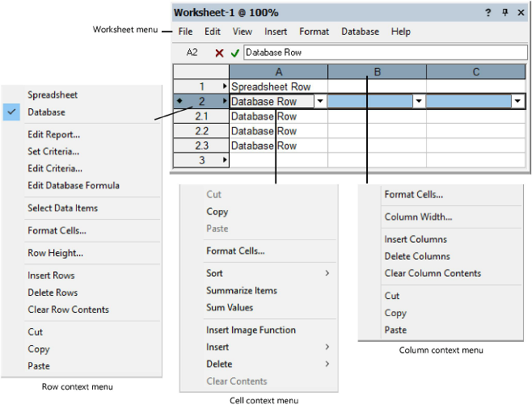Screen dimensions: 532x409
Task: Choose Edit Criteria... in row context menu
Action: pyautogui.click(x=54, y=168)
